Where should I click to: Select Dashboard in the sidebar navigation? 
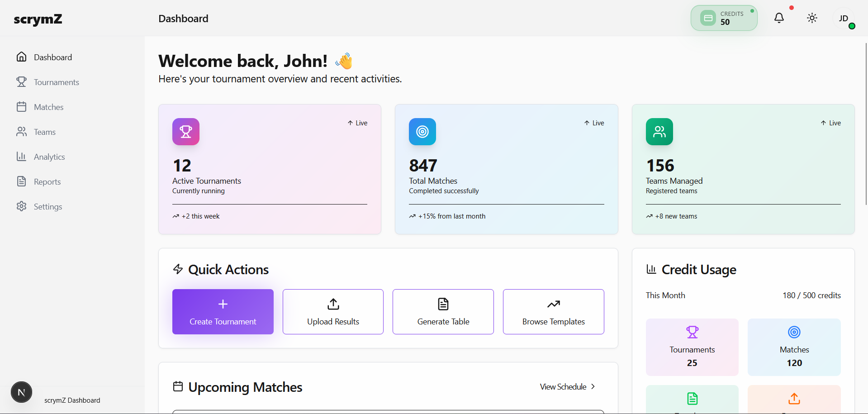pyautogui.click(x=52, y=57)
